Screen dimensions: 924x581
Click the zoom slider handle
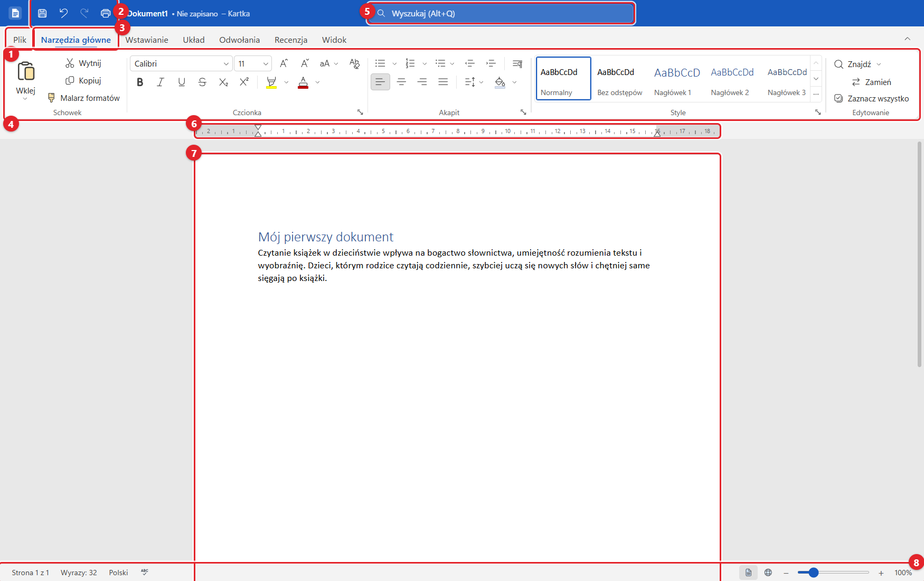tap(814, 573)
